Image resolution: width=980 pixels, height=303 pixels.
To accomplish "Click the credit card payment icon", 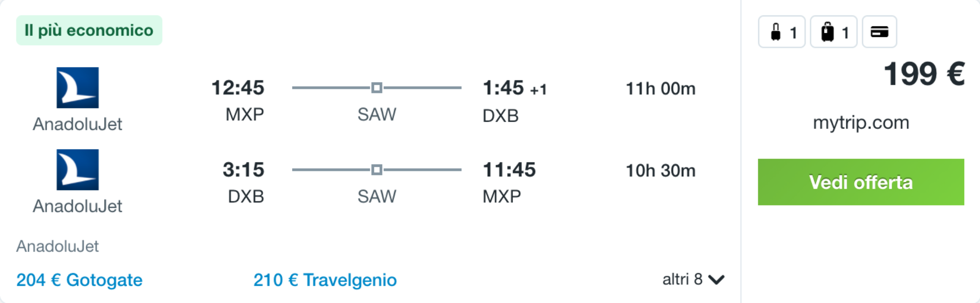I will 879,32.
